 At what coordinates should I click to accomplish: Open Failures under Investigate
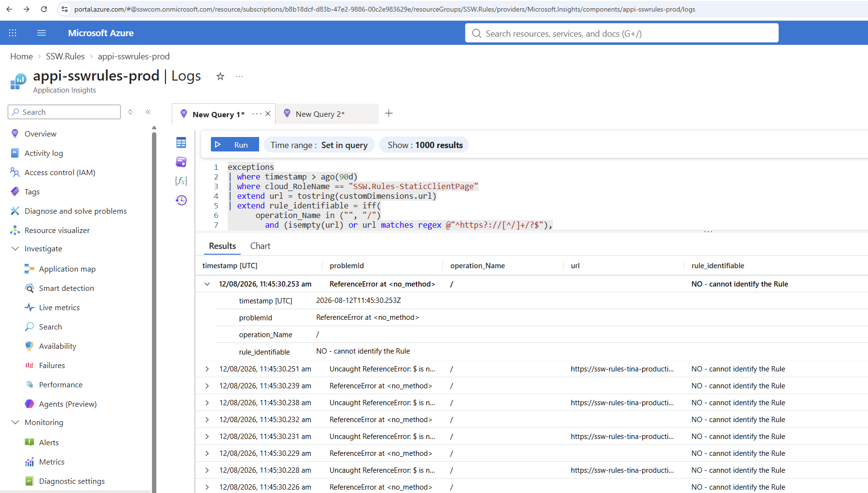pos(52,365)
